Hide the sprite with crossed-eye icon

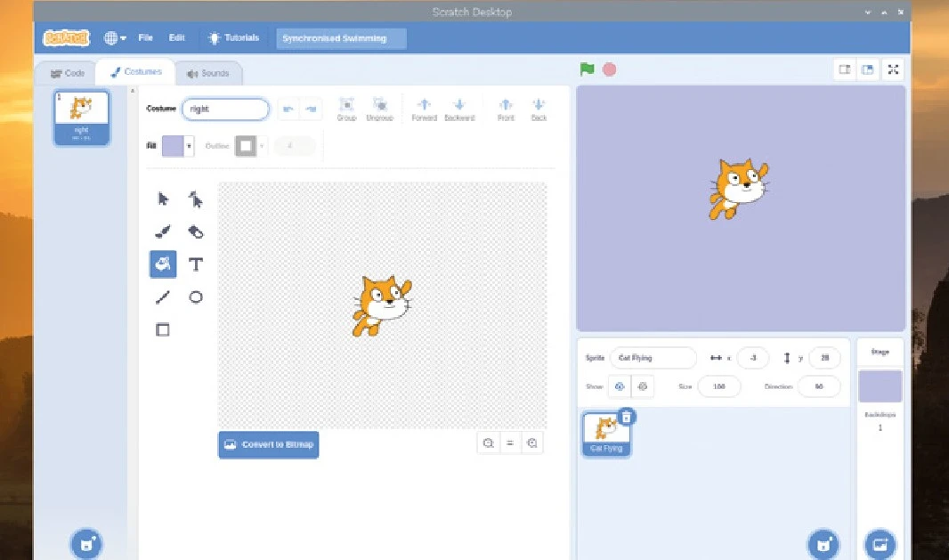tap(643, 386)
